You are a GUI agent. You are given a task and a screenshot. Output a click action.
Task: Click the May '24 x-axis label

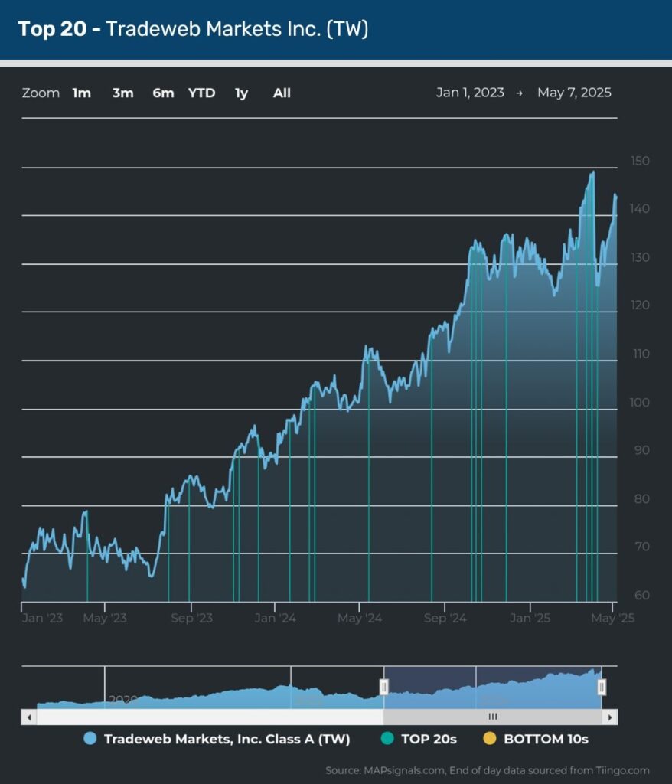coord(360,619)
